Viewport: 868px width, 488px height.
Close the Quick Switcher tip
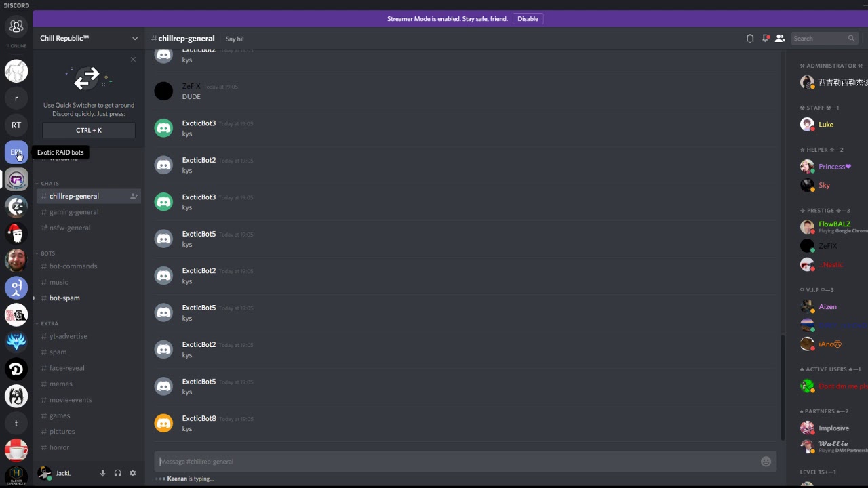[x=133, y=60]
